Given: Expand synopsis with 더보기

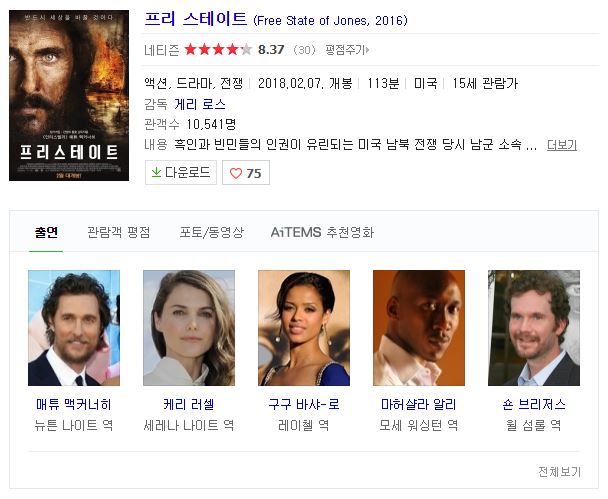Looking at the screenshot, I should (x=562, y=145).
